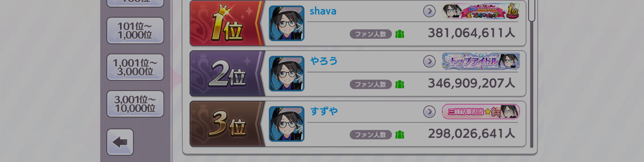Viewport: 644px width, 162px height.
Task: Select the 三峰結華担当 title banner
Action: click(481, 112)
